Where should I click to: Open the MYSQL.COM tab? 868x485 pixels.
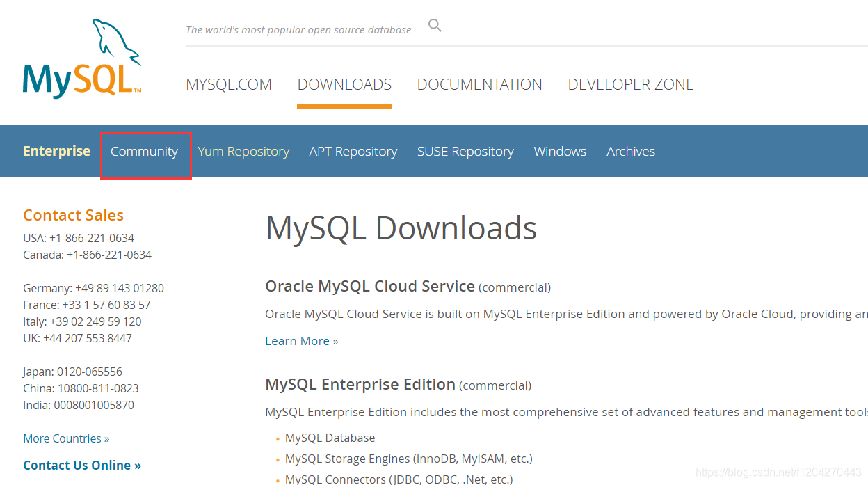[x=229, y=84]
